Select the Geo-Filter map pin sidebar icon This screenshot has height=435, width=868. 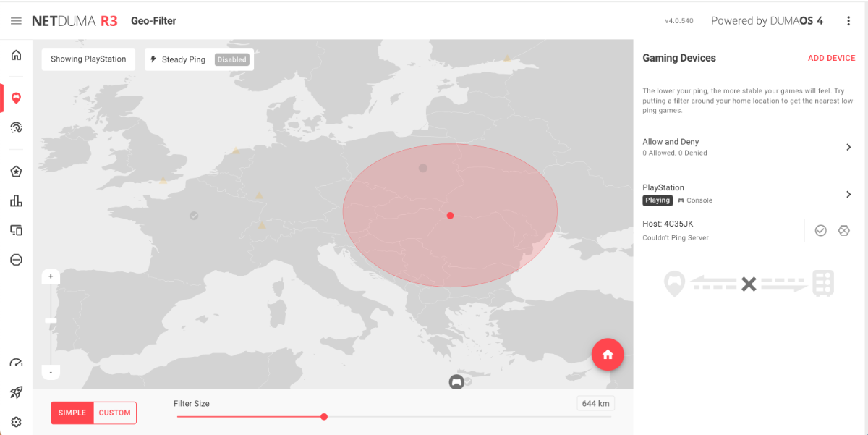click(16, 98)
